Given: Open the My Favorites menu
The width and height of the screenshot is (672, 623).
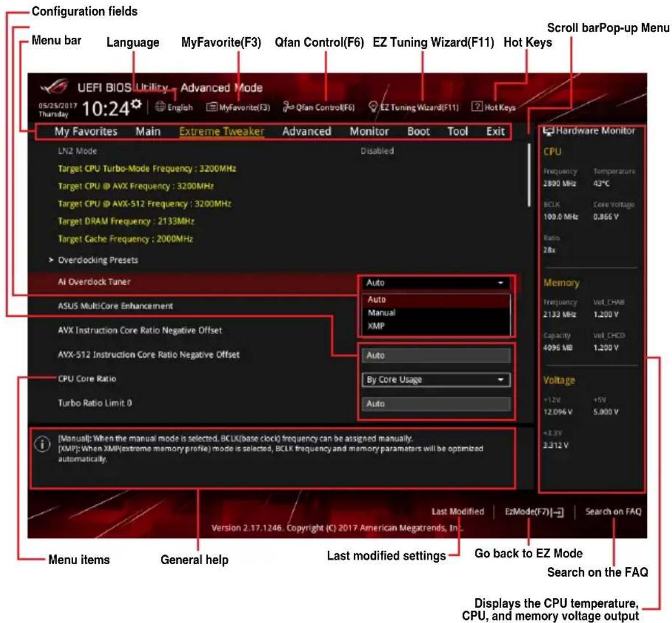Looking at the screenshot, I should (x=85, y=131).
